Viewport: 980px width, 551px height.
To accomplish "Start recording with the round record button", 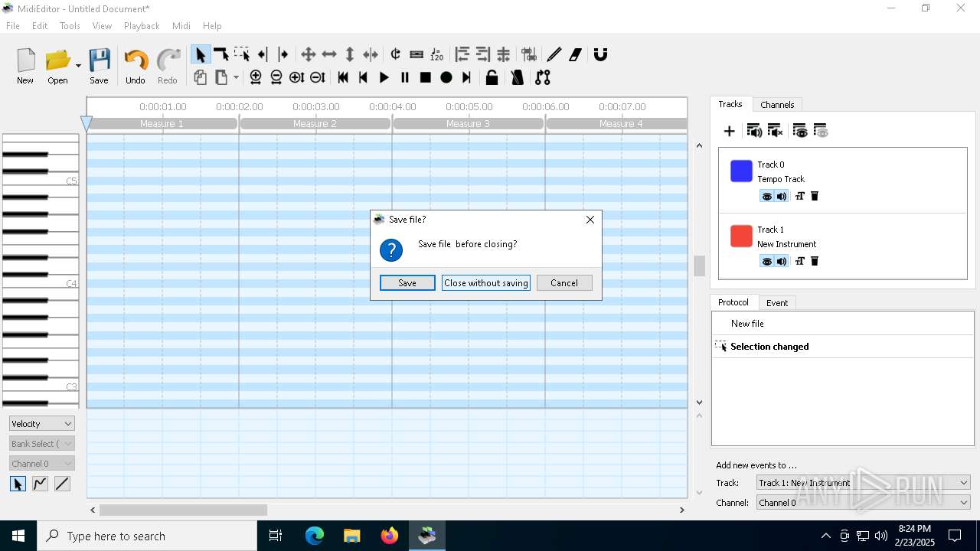I will [x=446, y=77].
